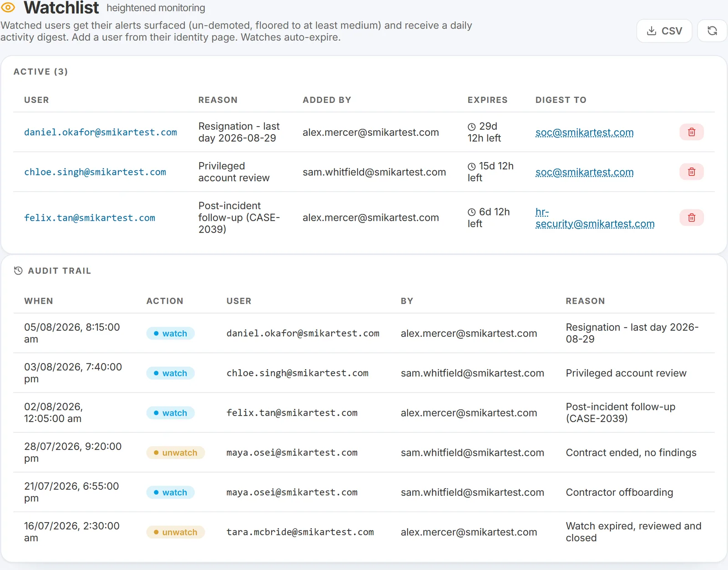Click the REASON header in Active table
Viewport: 728px width, 570px height.
pos(218,100)
